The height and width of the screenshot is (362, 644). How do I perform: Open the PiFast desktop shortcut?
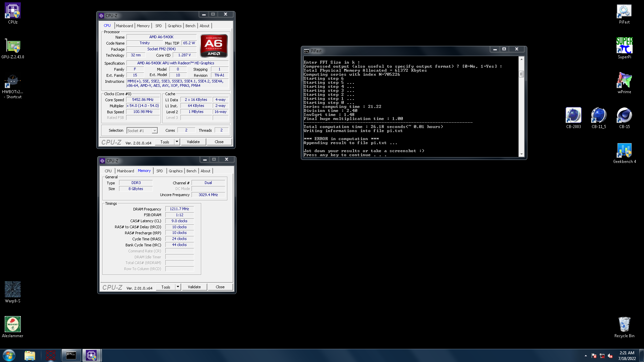tap(624, 13)
